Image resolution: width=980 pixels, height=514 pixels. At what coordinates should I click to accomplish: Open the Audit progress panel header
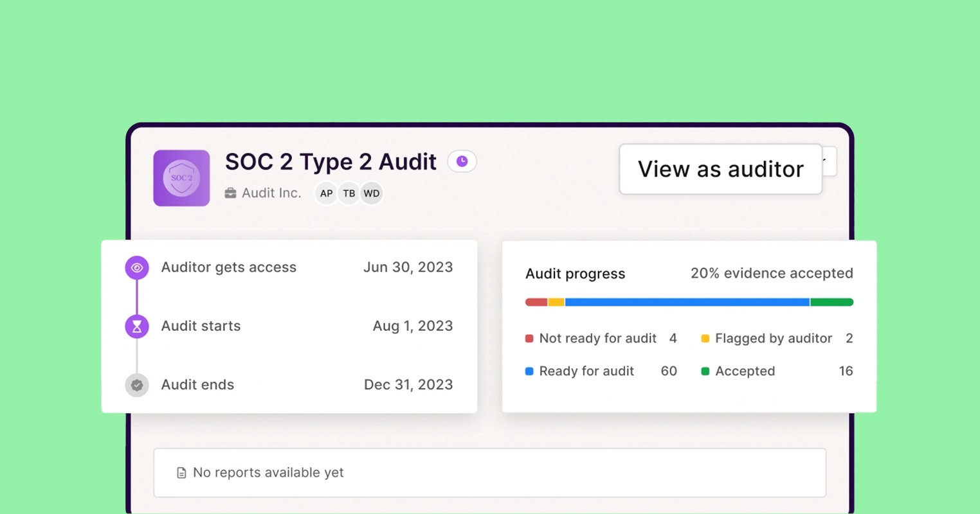click(575, 274)
